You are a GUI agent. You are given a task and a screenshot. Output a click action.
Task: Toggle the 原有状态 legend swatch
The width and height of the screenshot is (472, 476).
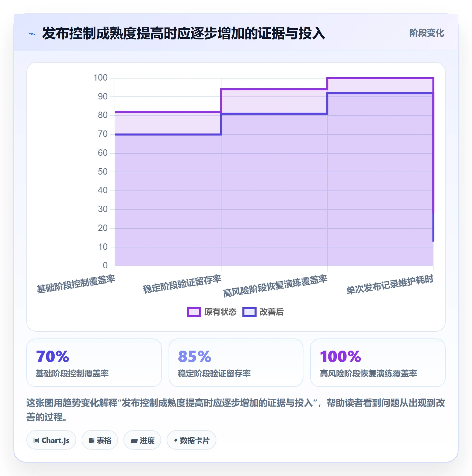click(194, 312)
